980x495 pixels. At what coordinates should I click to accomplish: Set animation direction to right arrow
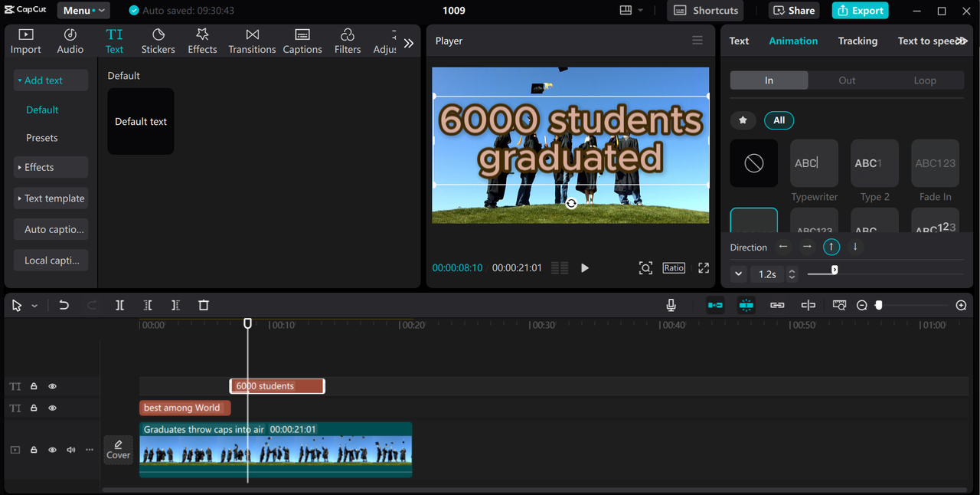tap(807, 247)
